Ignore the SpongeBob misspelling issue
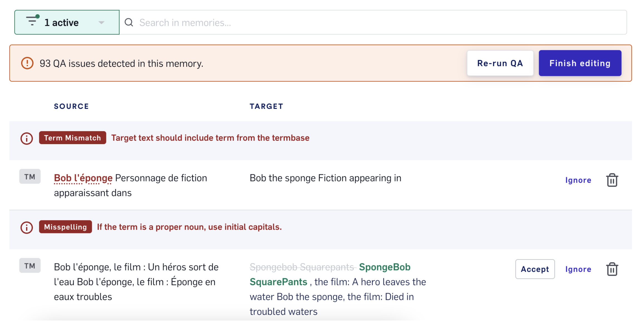This screenshot has width=644, height=321. [578, 269]
